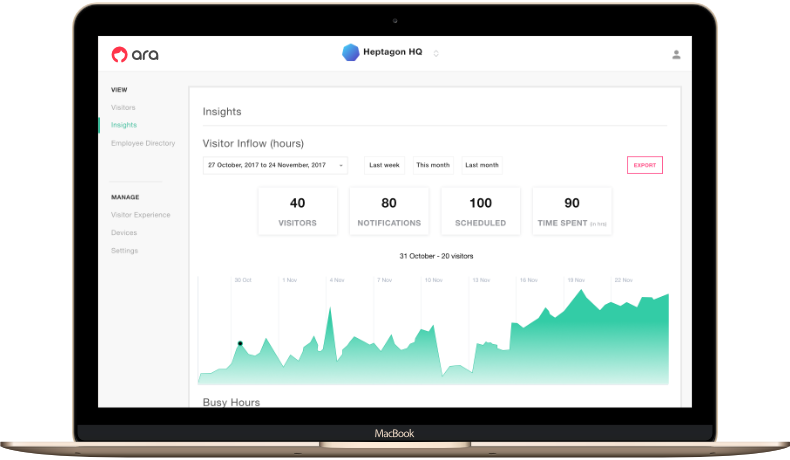Click the 16 Nov axis label

pos(529,280)
